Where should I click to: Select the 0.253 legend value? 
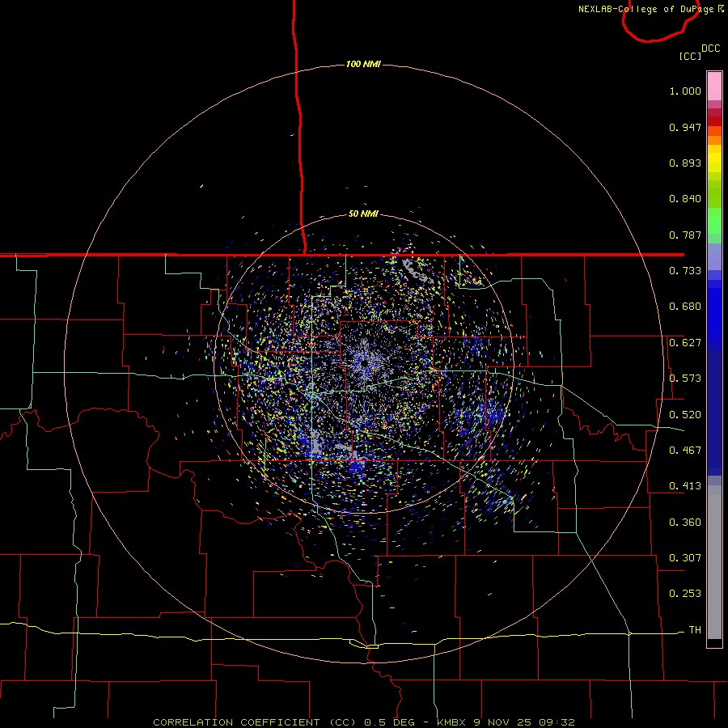[685, 594]
